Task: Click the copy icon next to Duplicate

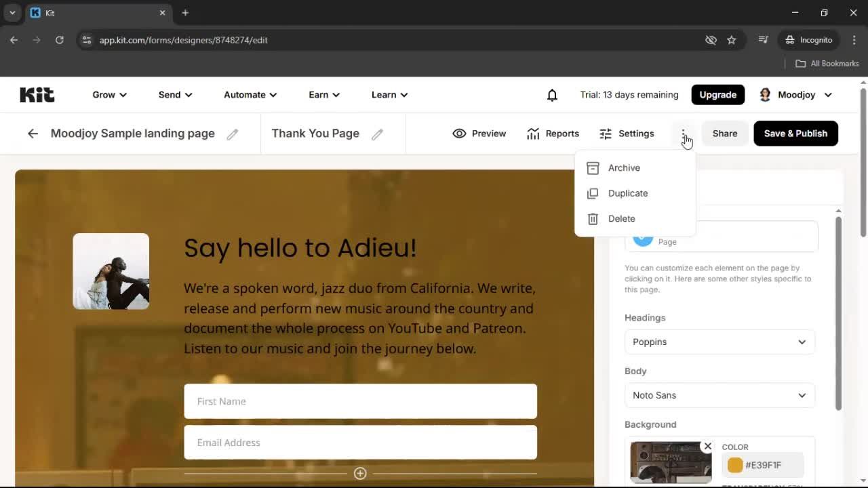Action: coord(592,193)
